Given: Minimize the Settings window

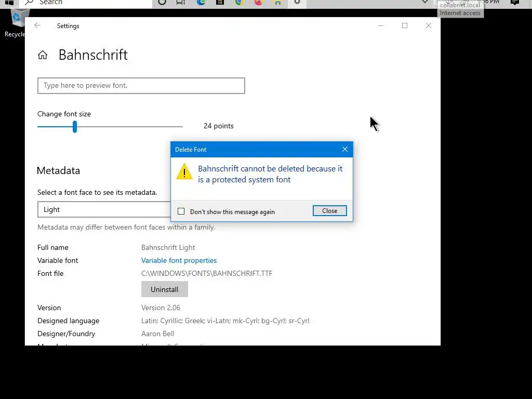Looking at the screenshot, I should coord(381,25).
